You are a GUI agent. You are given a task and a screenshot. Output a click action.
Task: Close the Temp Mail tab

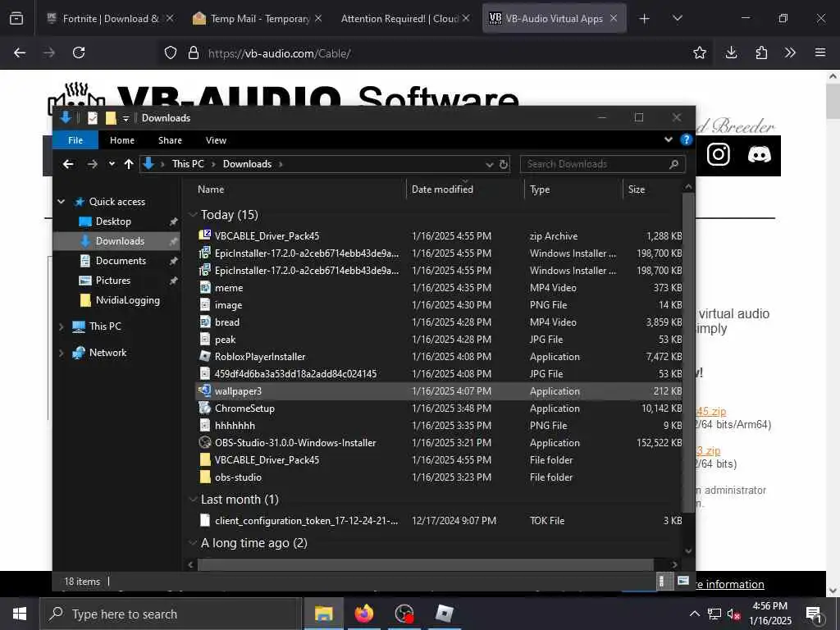[318, 18]
